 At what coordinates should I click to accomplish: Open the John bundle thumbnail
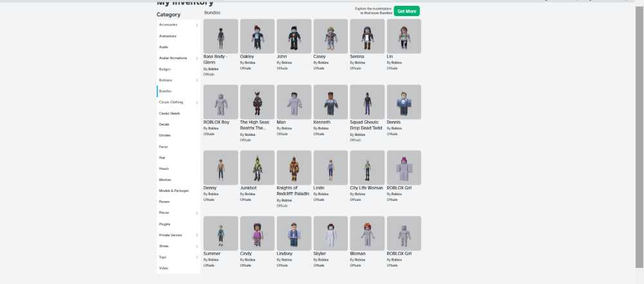[294, 36]
